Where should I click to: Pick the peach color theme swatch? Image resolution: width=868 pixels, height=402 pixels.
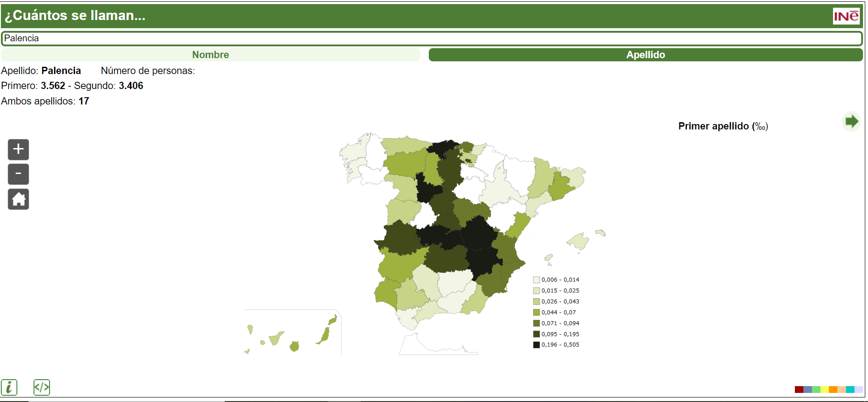pos(842,389)
